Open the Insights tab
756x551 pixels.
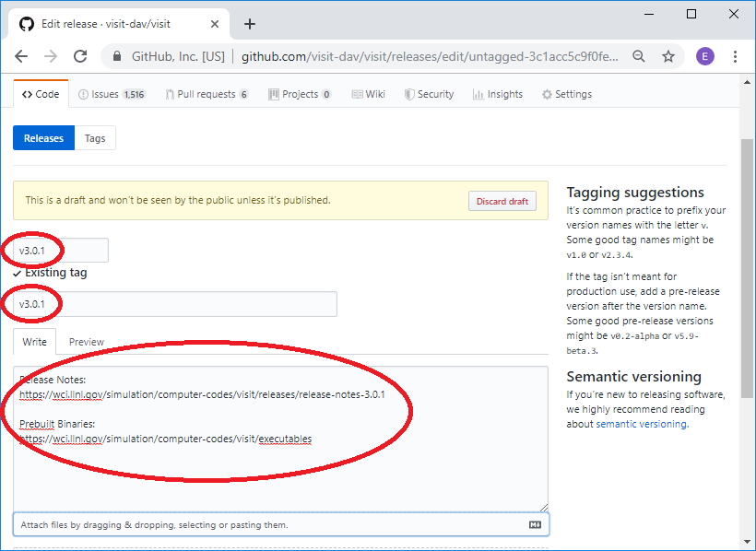tap(498, 94)
